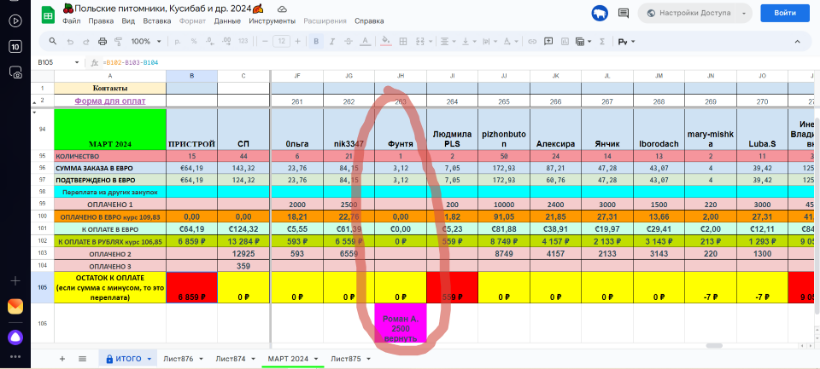Increase decimal places icon
Image resolution: width=820 pixels, height=369 pixels.
coord(226,41)
